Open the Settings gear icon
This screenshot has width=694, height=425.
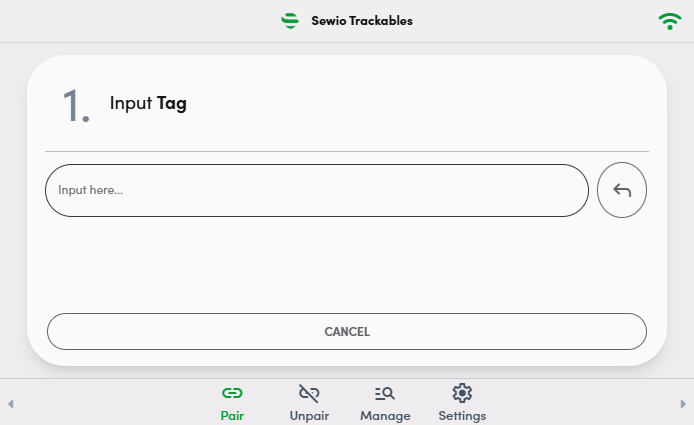[x=462, y=393]
